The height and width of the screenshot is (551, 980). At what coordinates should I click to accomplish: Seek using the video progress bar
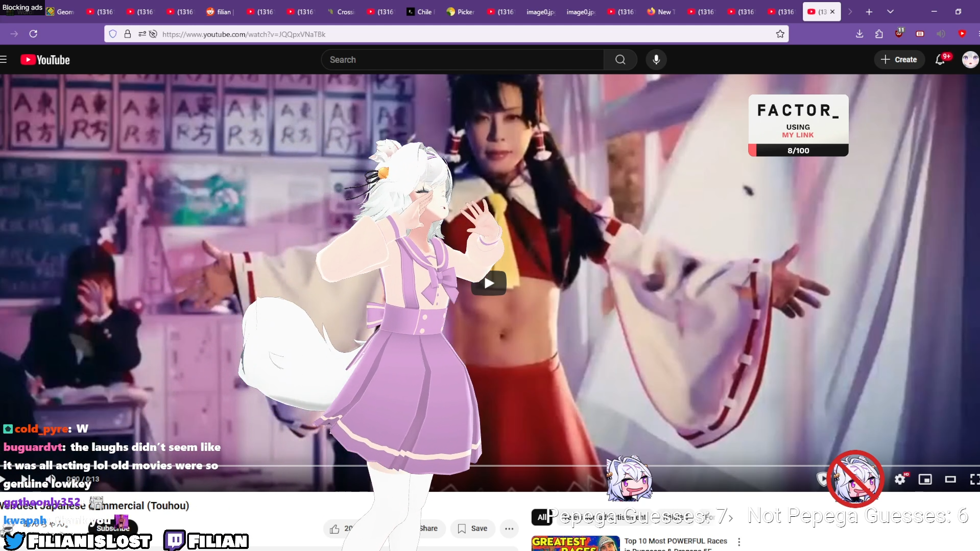(x=490, y=466)
